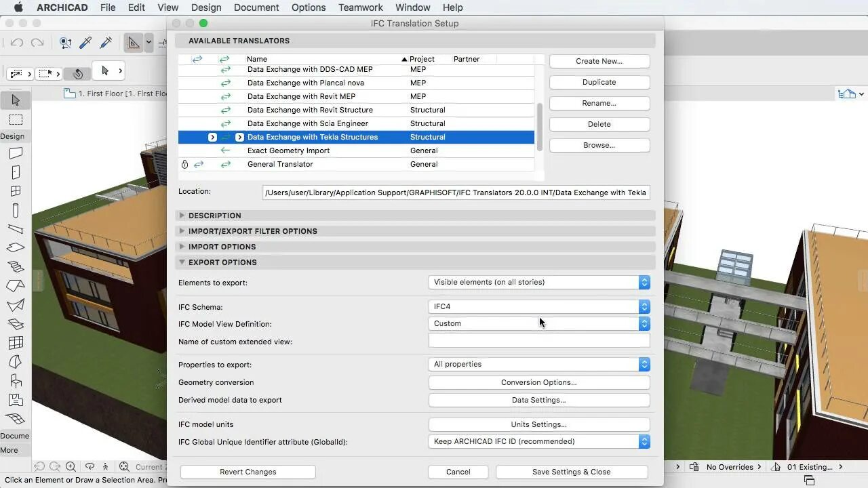Open the Design menu

click(206, 7)
